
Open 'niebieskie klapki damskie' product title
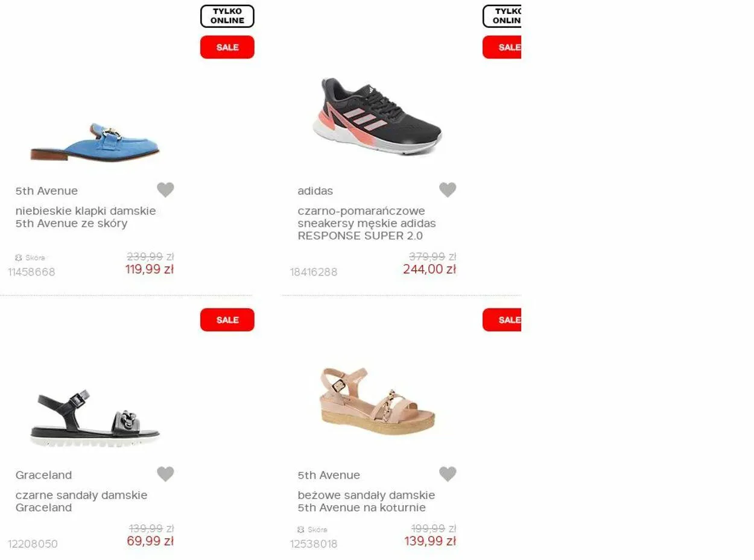86,217
